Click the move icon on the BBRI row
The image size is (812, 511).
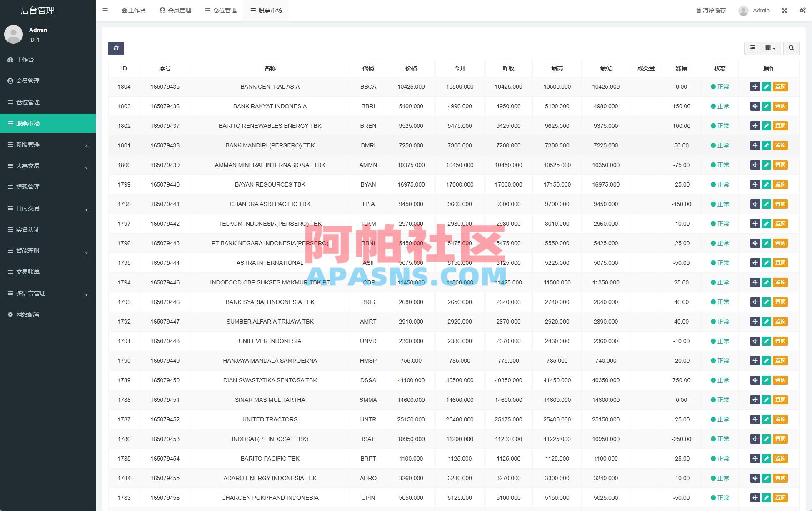[x=755, y=106]
